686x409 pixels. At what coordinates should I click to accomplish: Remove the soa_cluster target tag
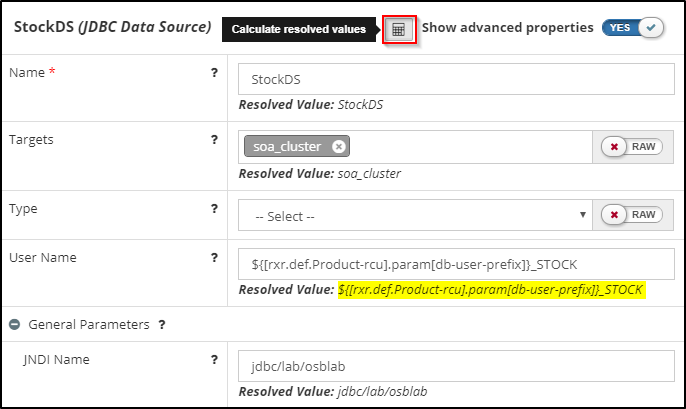(339, 147)
